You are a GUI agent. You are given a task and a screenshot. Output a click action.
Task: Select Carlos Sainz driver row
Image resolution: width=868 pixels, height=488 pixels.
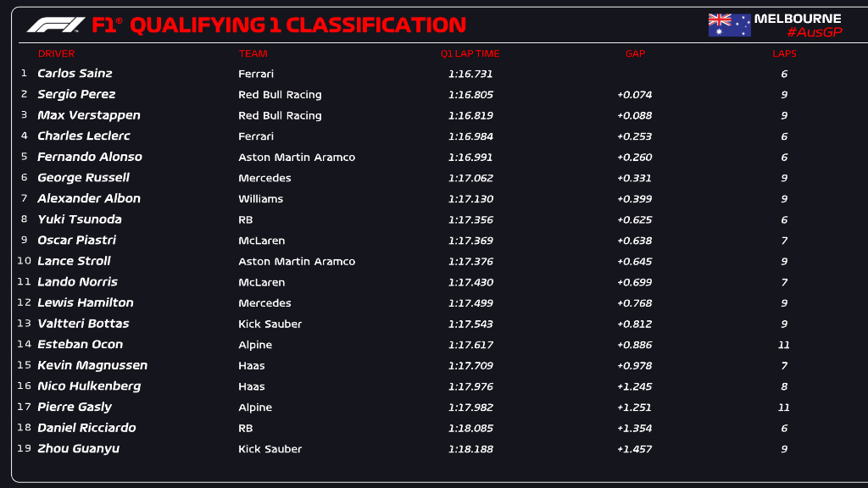point(437,74)
